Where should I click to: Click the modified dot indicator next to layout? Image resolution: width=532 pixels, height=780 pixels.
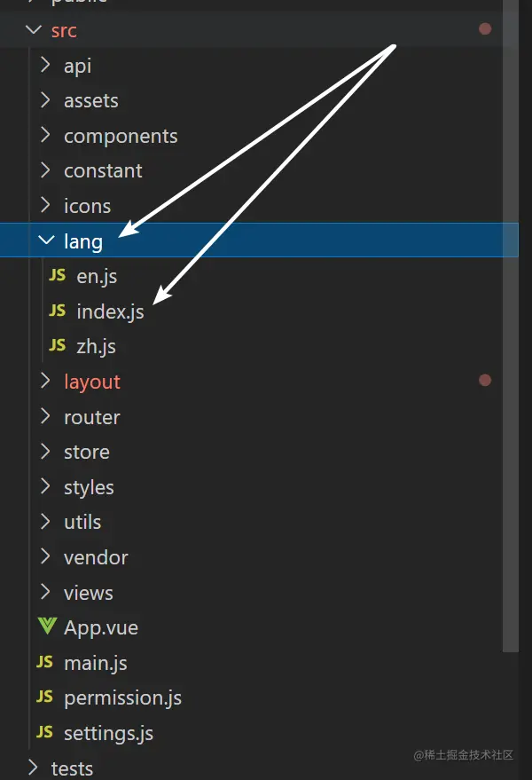485,381
